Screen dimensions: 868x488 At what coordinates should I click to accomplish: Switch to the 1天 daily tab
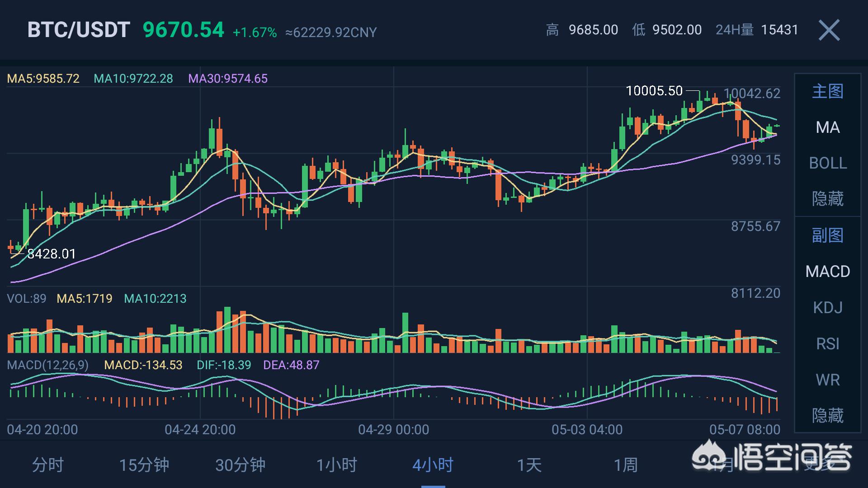[x=529, y=465]
